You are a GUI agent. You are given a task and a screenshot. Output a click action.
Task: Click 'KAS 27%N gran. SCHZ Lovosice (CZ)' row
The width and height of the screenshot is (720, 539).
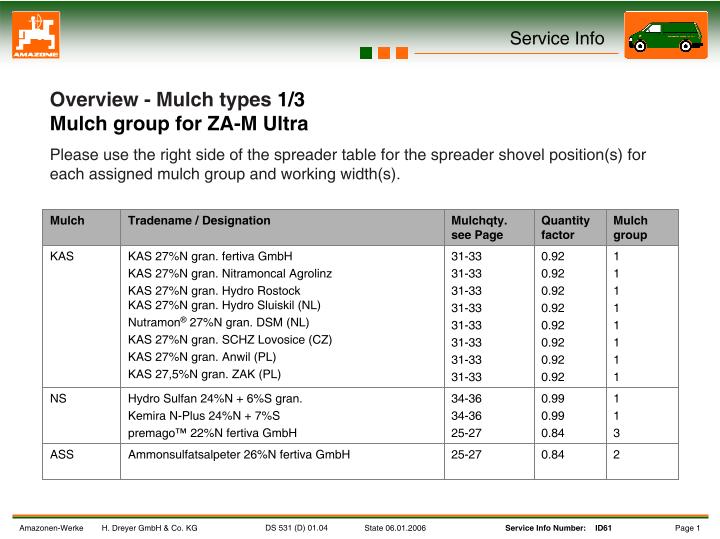pos(230,340)
